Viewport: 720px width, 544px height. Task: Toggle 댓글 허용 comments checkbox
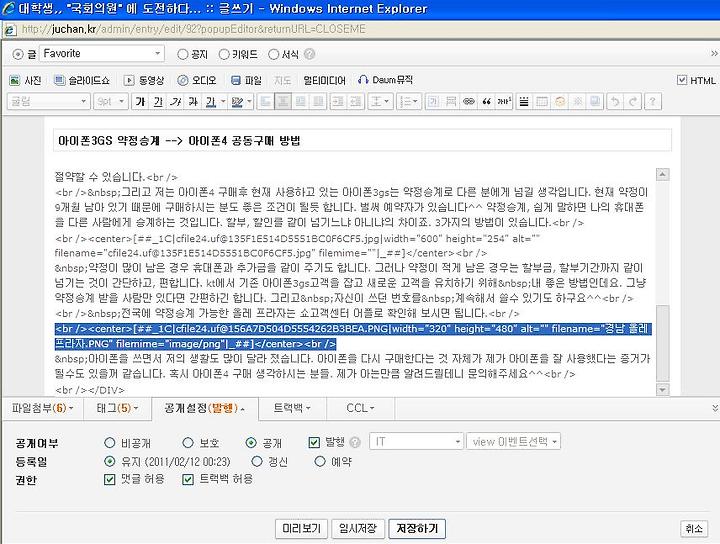109,480
